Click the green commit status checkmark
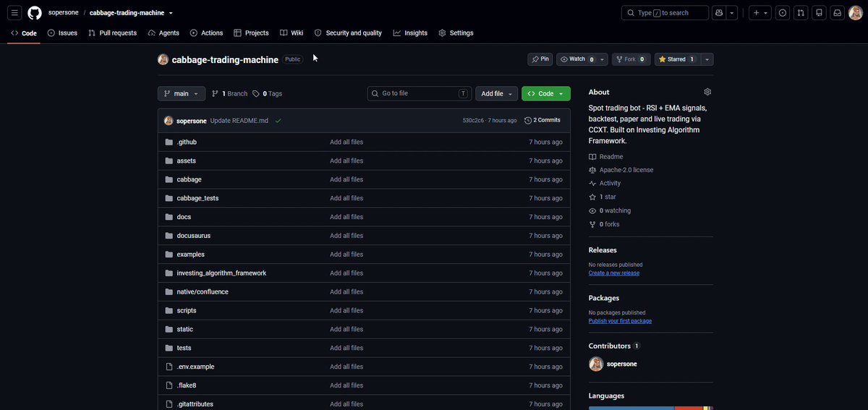 click(278, 121)
